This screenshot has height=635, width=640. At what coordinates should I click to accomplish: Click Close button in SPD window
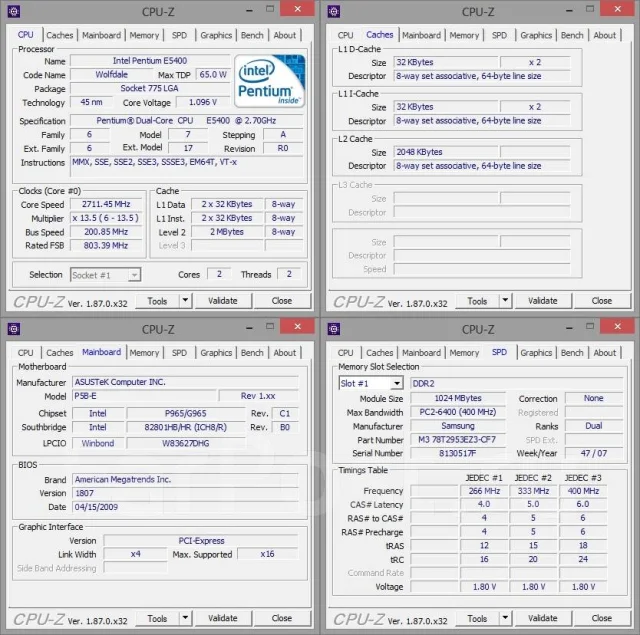[x=602, y=618]
